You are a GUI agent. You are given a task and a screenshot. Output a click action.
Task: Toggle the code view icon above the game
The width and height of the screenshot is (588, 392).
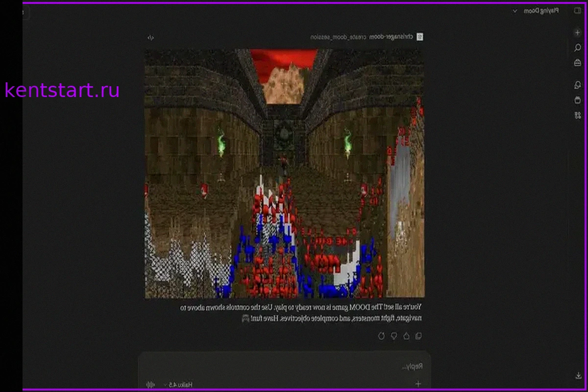tap(151, 37)
